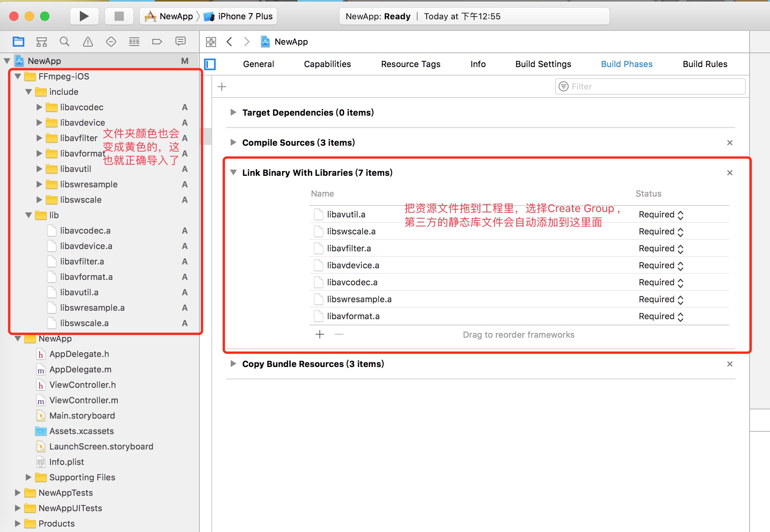Open the Find navigator magnifier icon
770x532 pixels.
point(64,41)
